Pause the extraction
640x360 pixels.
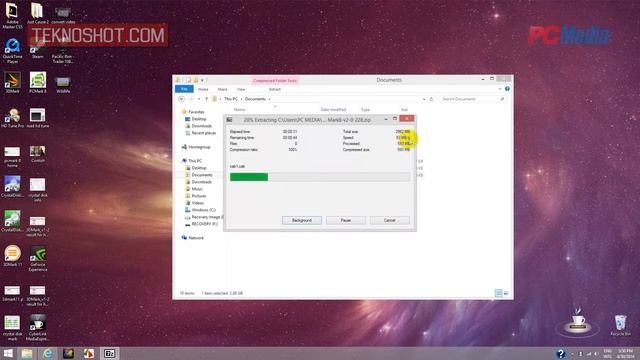(x=346, y=220)
